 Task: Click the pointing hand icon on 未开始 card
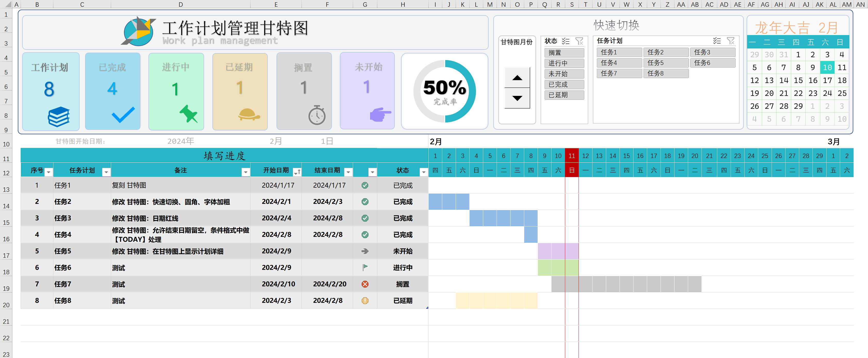pos(380,114)
